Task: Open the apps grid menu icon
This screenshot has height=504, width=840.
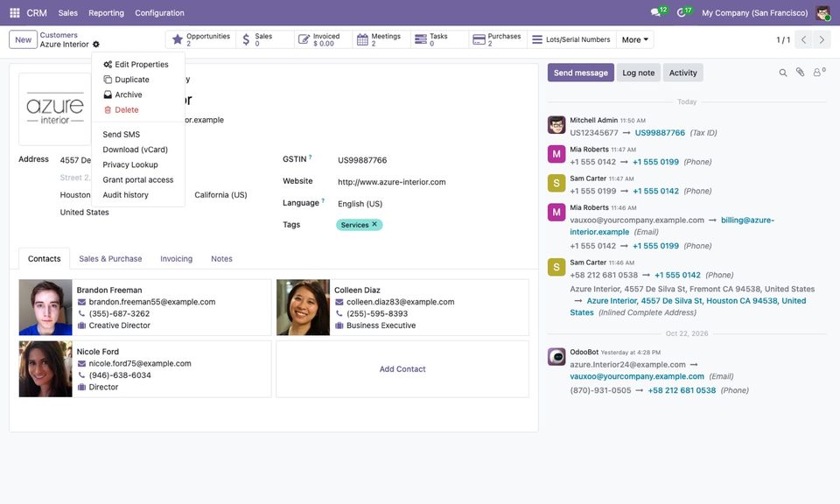Action: 15,12
